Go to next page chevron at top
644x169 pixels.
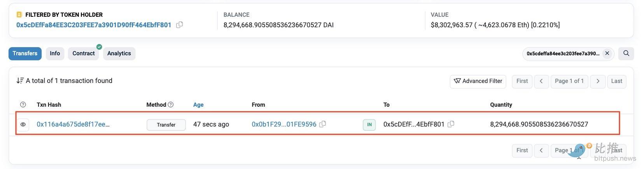tap(598, 81)
